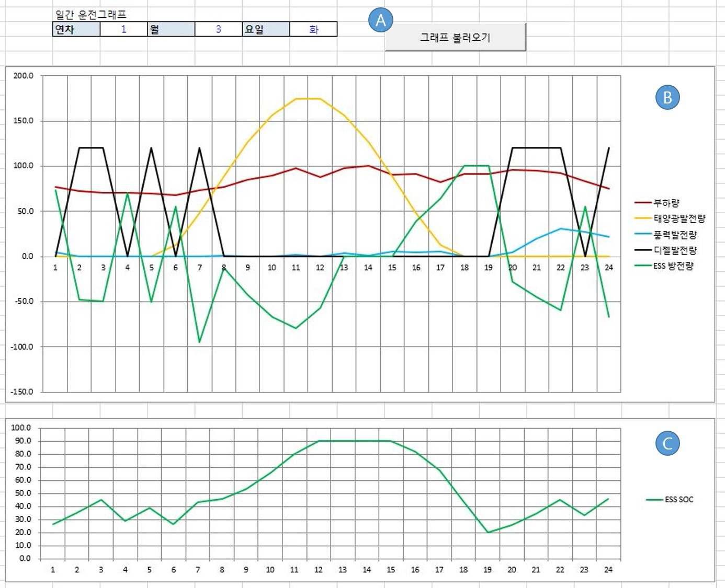
Task: Click the 150.0 vertical axis label
Action: tap(23, 121)
